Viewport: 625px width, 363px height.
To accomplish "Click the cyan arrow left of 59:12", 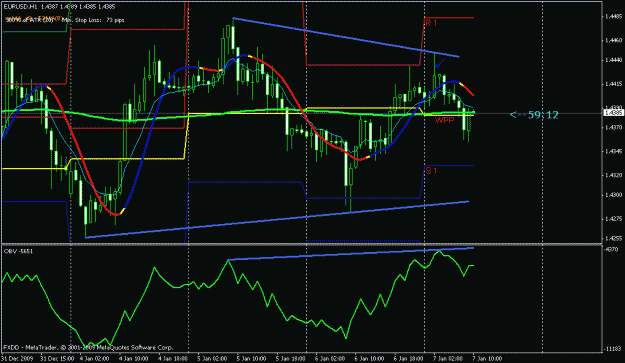I will click(x=518, y=115).
